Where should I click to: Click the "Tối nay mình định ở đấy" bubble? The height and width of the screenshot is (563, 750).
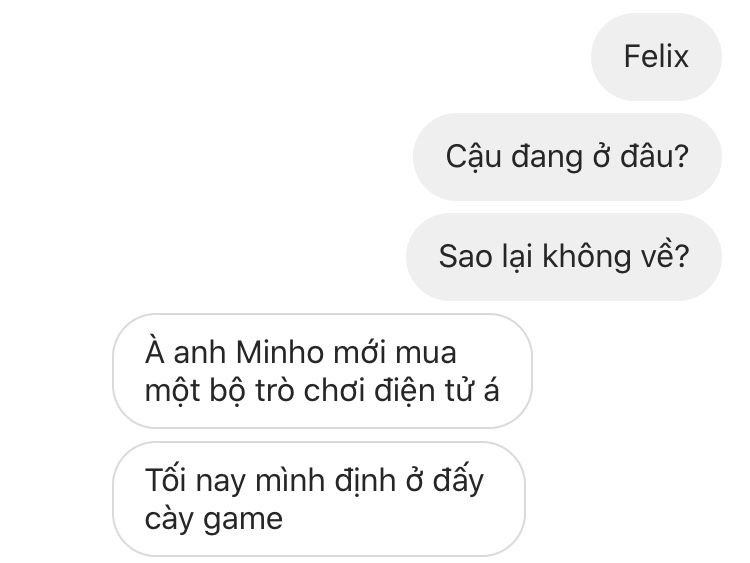pyautogui.click(x=319, y=499)
